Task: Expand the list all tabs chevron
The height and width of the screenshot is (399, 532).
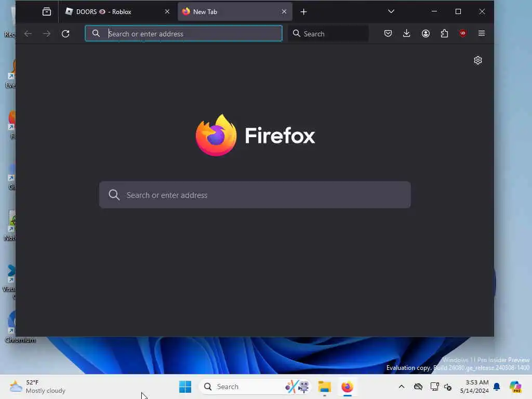Action: 391,11
